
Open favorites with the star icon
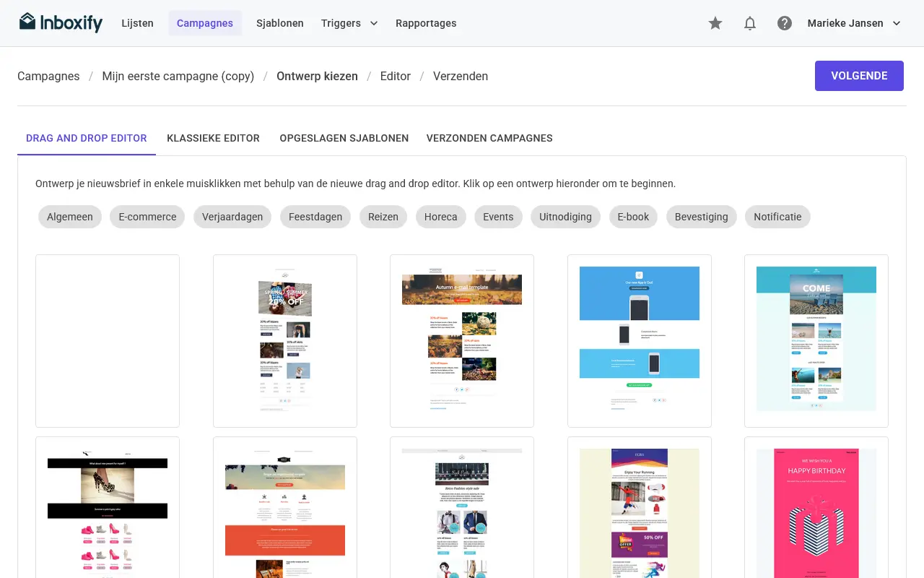[x=715, y=23]
